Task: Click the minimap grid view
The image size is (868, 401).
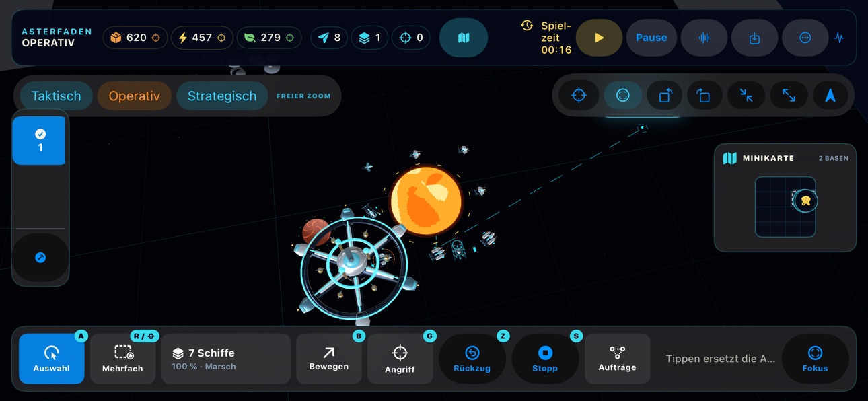Action: 785,207
